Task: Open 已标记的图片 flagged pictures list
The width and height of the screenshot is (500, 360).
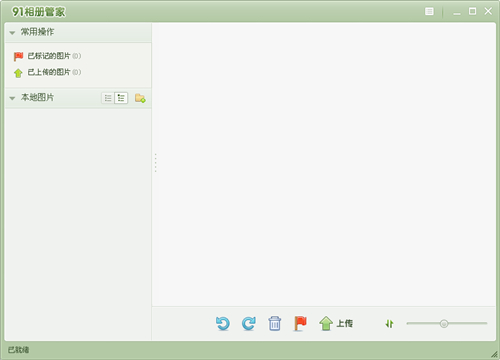Action: pyautogui.click(x=54, y=56)
